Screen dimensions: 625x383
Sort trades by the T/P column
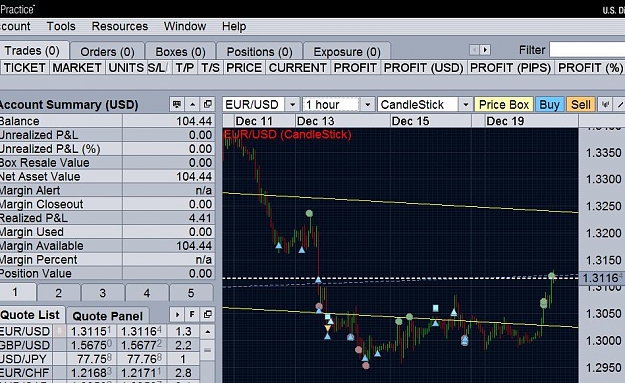click(185, 67)
